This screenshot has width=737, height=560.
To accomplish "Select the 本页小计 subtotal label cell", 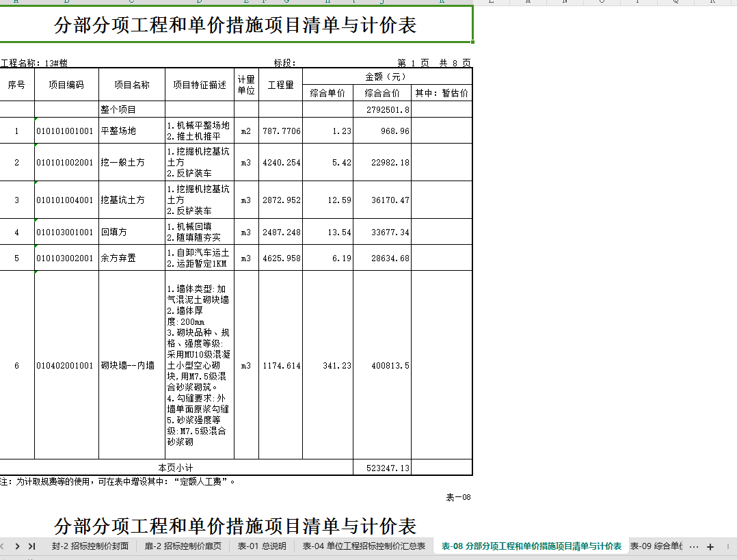I will (x=176, y=468).
